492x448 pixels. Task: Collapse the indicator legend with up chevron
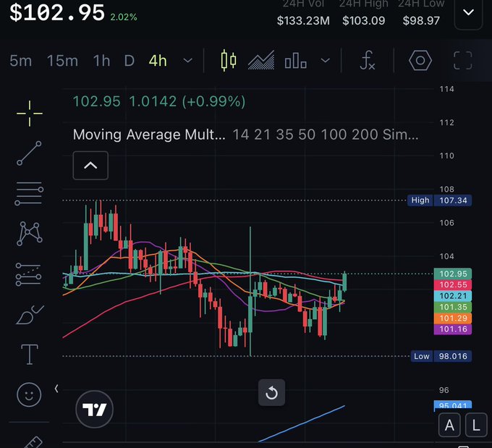click(90, 166)
